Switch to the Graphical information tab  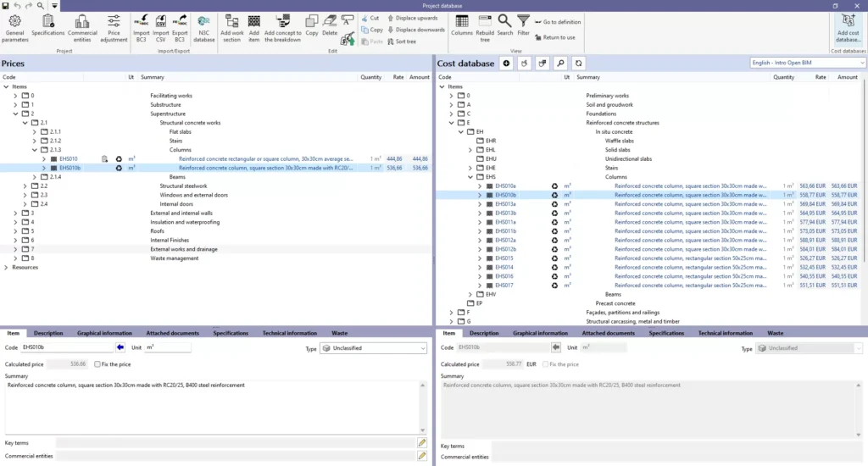tap(104, 333)
